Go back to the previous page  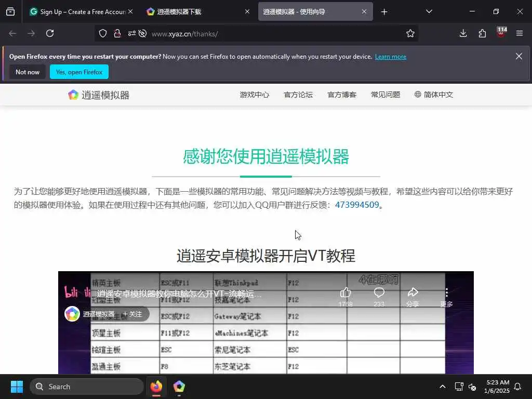point(12,33)
